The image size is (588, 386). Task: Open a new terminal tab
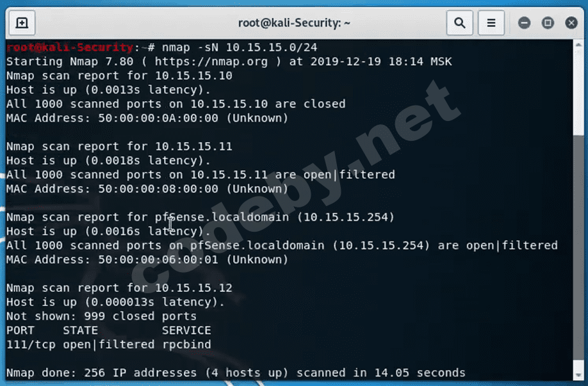coord(21,23)
